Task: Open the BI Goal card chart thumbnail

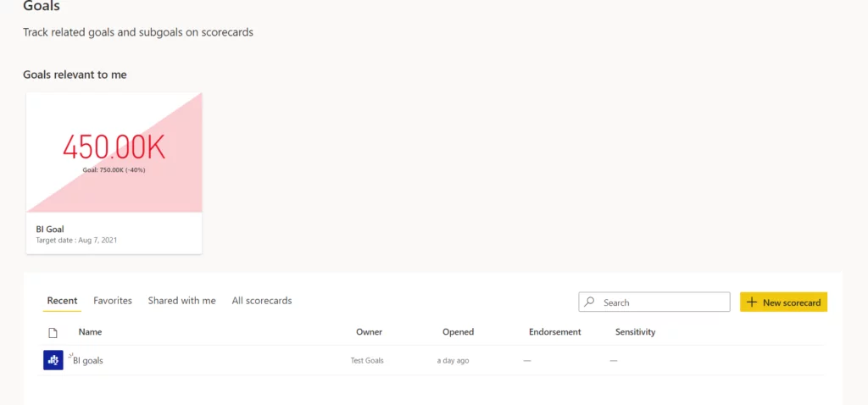Action: click(114, 153)
